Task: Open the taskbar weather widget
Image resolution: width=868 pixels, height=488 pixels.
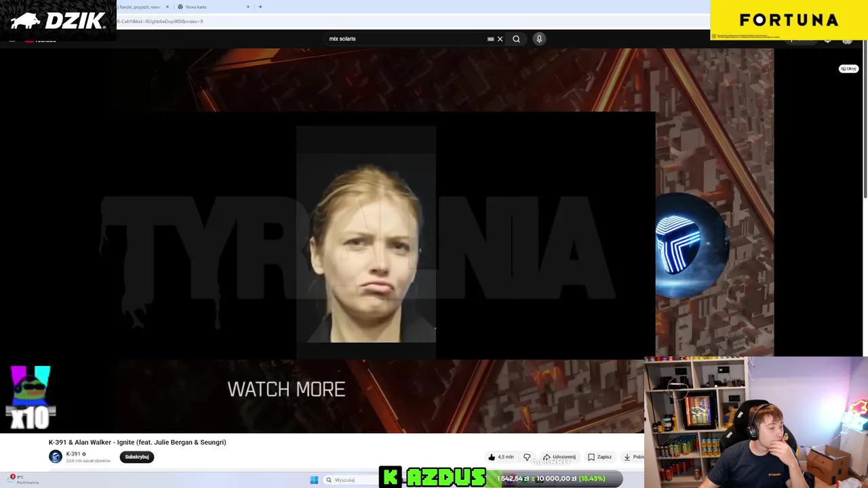Action: coord(24,480)
